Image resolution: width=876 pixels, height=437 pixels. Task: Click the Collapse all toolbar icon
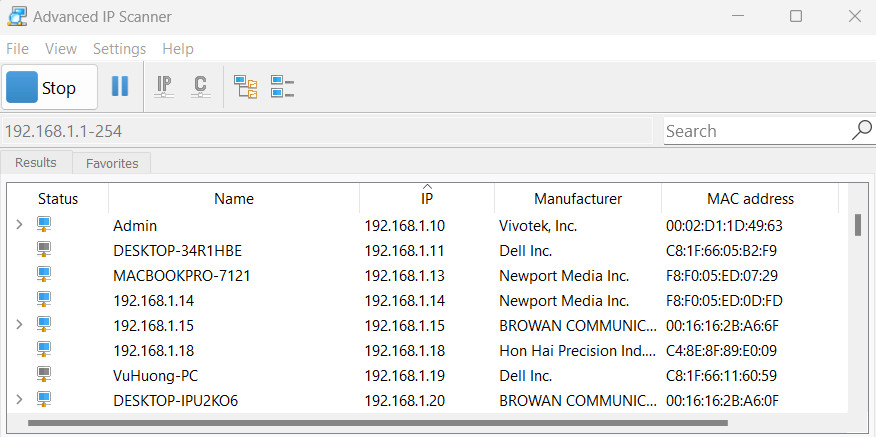pos(283,87)
